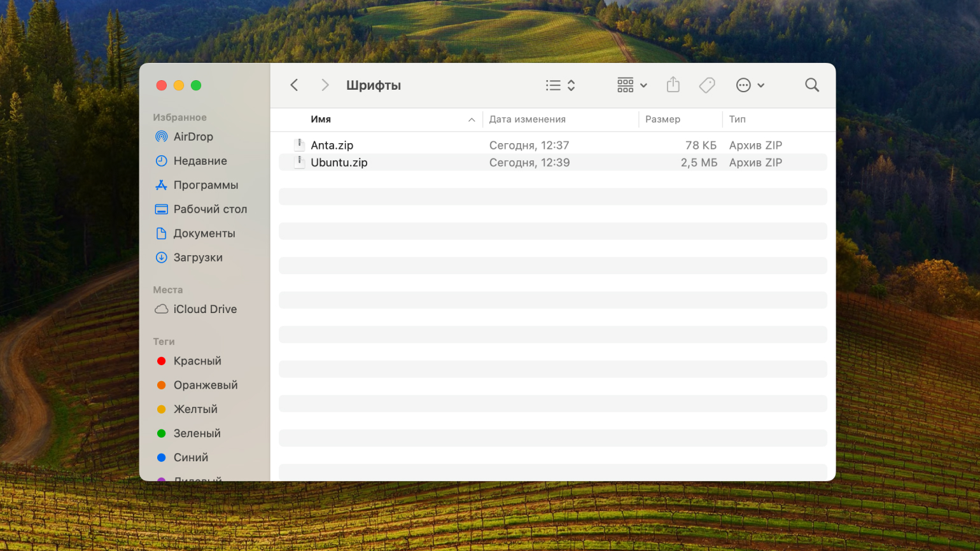The height and width of the screenshot is (551, 980).
Task: Select the Ubuntu.zip archive
Action: pyautogui.click(x=339, y=163)
